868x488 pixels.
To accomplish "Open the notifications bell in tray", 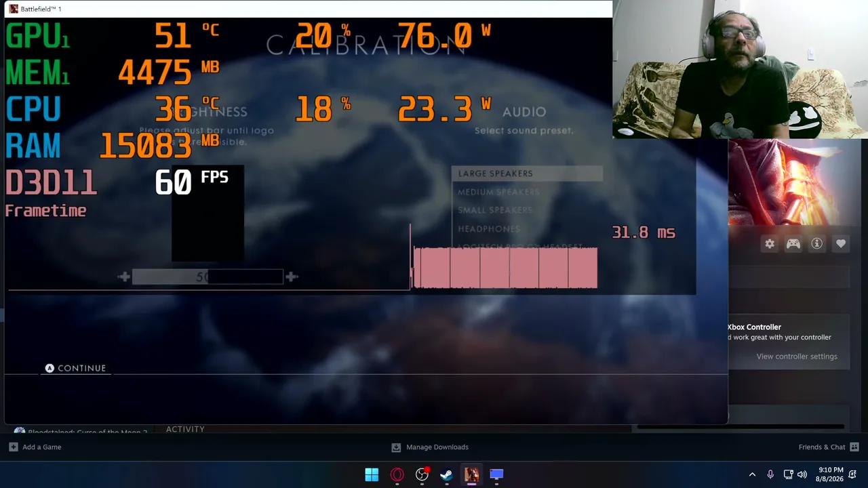I will tap(854, 474).
